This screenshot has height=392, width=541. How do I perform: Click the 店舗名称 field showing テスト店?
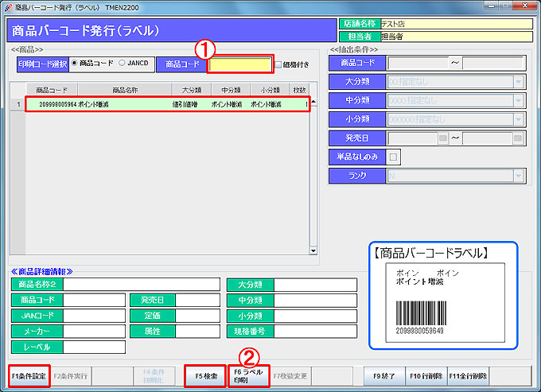[457, 24]
